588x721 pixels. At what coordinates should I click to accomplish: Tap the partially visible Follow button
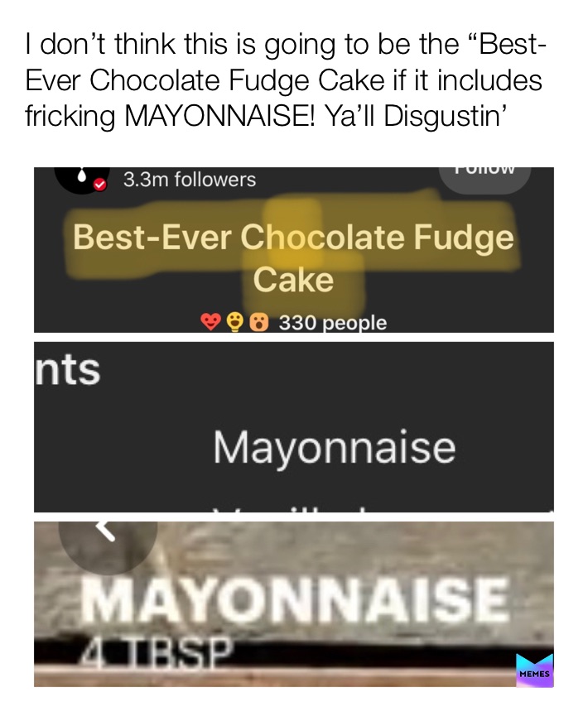point(484,180)
